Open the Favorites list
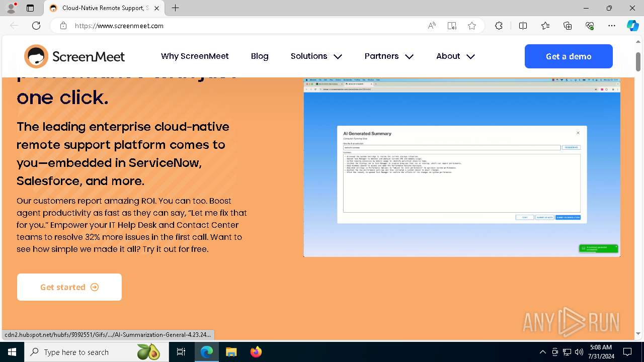Image resolution: width=644 pixels, height=362 pixels. (x=545, y=26)
